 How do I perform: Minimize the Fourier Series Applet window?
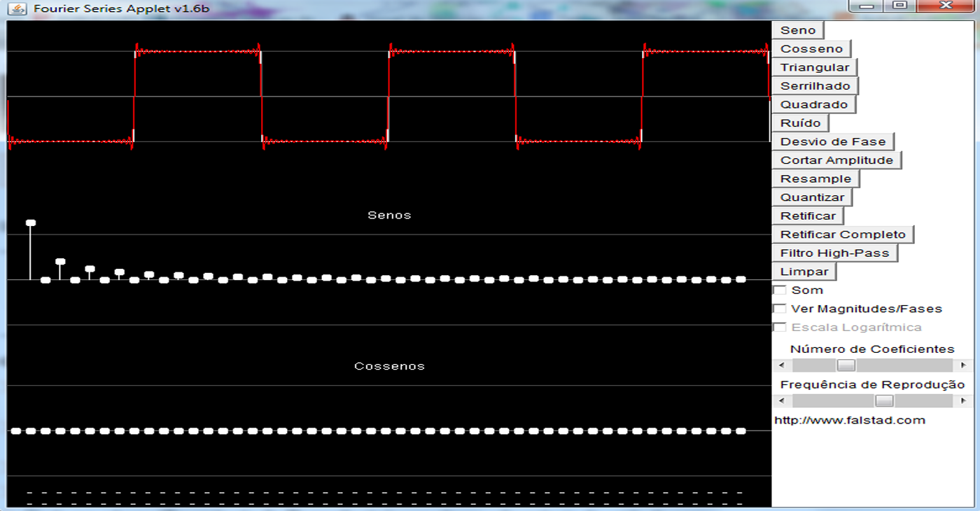pos(866,6)
